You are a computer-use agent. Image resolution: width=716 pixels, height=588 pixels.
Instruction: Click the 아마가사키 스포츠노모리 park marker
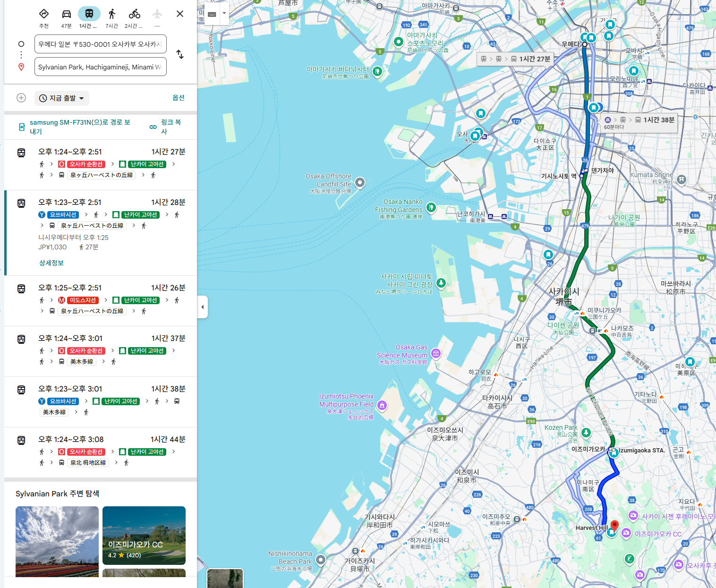coord(399,42)
